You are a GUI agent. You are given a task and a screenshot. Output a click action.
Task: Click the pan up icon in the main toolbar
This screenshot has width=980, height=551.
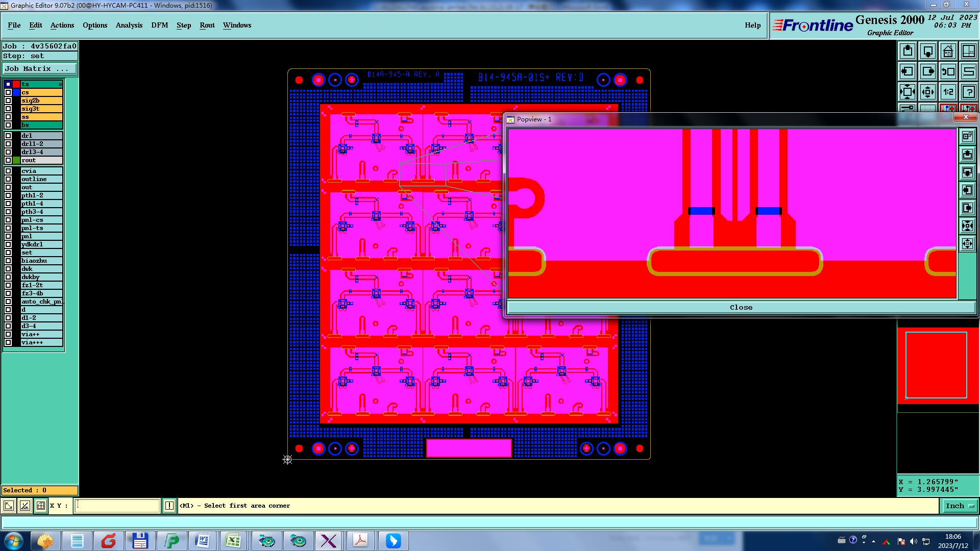coord(907,51)
